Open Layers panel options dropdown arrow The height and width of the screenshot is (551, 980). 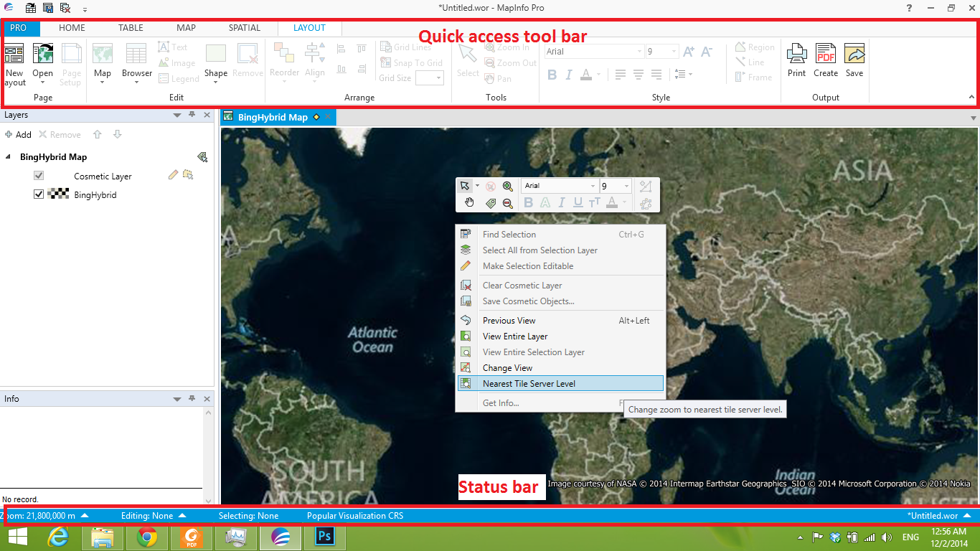[177, 115]
